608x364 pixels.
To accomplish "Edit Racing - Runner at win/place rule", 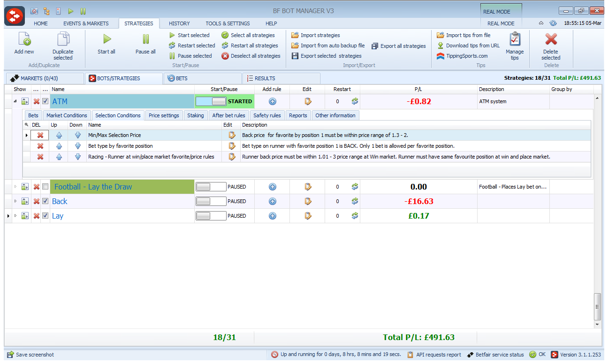I will 232,157.
